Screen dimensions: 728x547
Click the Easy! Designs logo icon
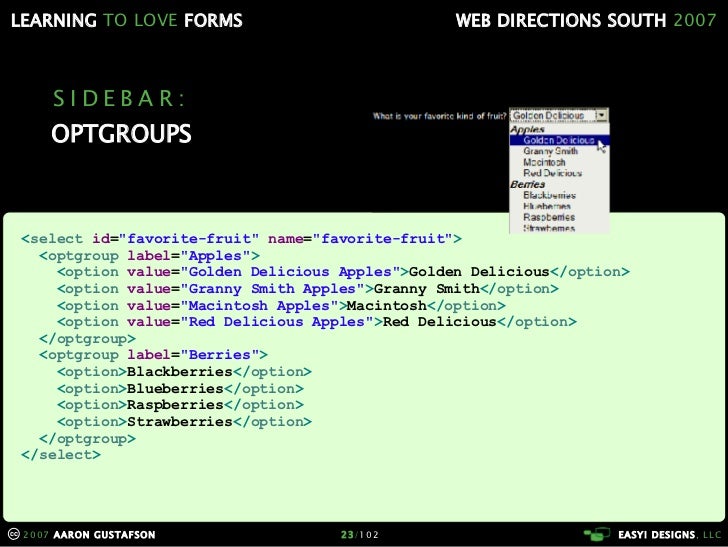pos(597,534)
